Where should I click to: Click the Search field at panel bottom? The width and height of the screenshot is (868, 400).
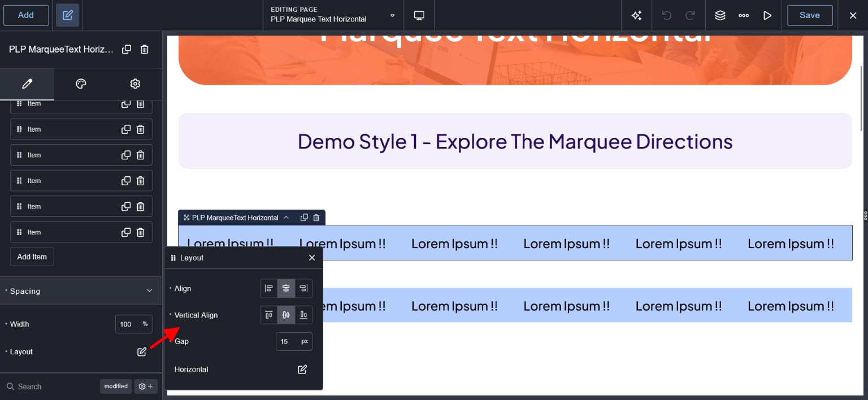tap(51, 386)
